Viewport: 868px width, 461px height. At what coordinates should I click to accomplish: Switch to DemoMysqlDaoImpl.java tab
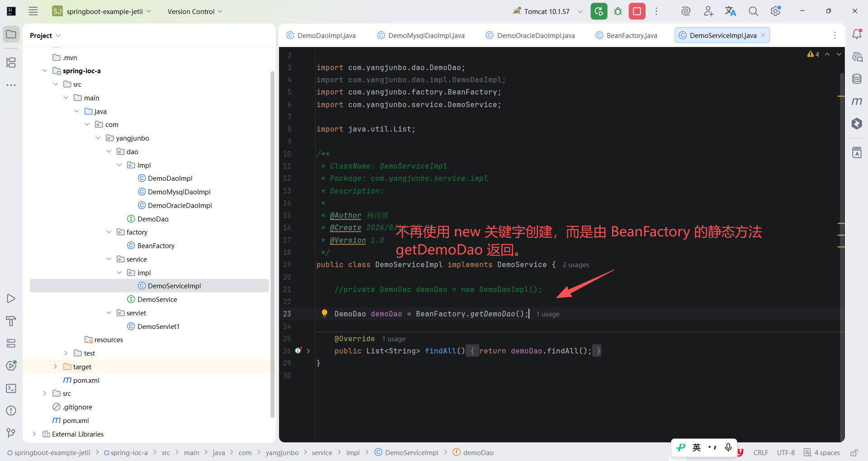[x=421, y=35]
